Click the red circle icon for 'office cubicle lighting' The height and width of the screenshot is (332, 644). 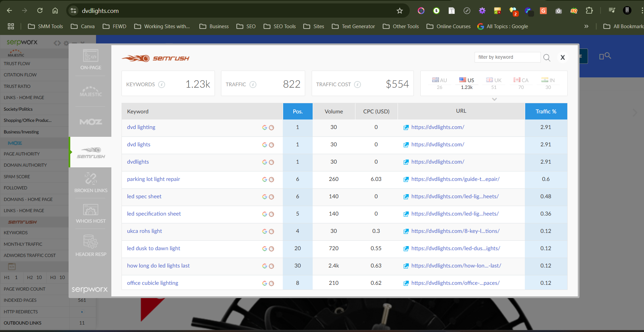[271, 283]
